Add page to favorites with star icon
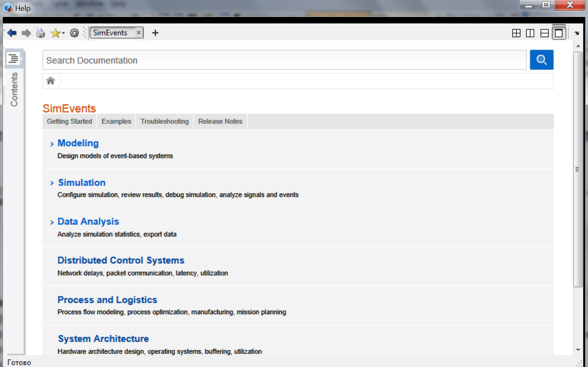588x367 pixels. 55,33
